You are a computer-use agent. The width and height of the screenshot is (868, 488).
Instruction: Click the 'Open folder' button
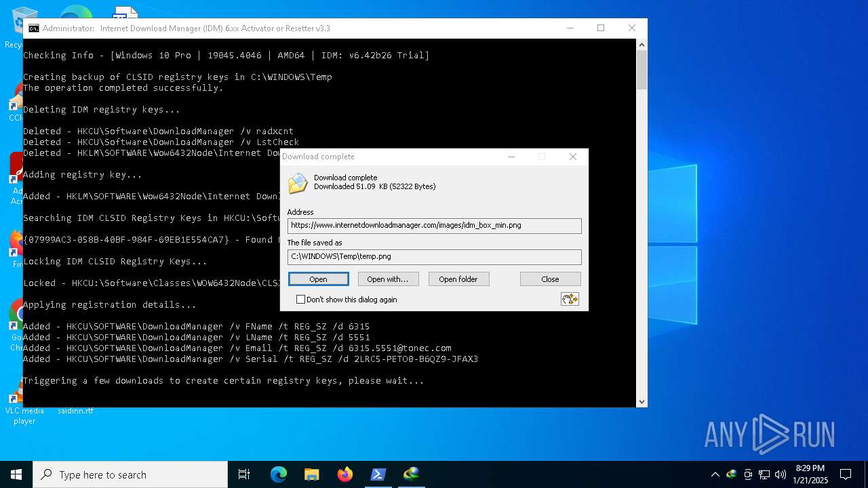click(x=458, y=279)
